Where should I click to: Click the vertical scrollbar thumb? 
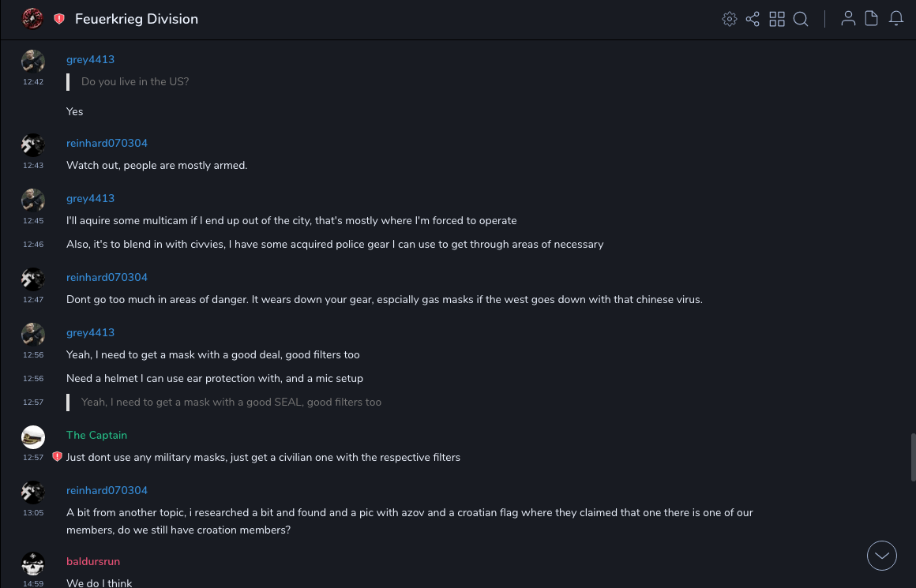click(x=913, y=457)
